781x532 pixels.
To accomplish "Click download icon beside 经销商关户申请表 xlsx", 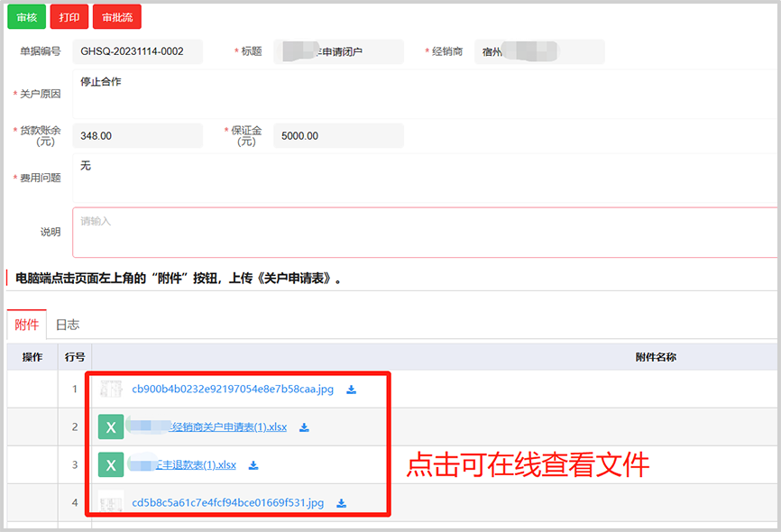I will tap(305, 427).
